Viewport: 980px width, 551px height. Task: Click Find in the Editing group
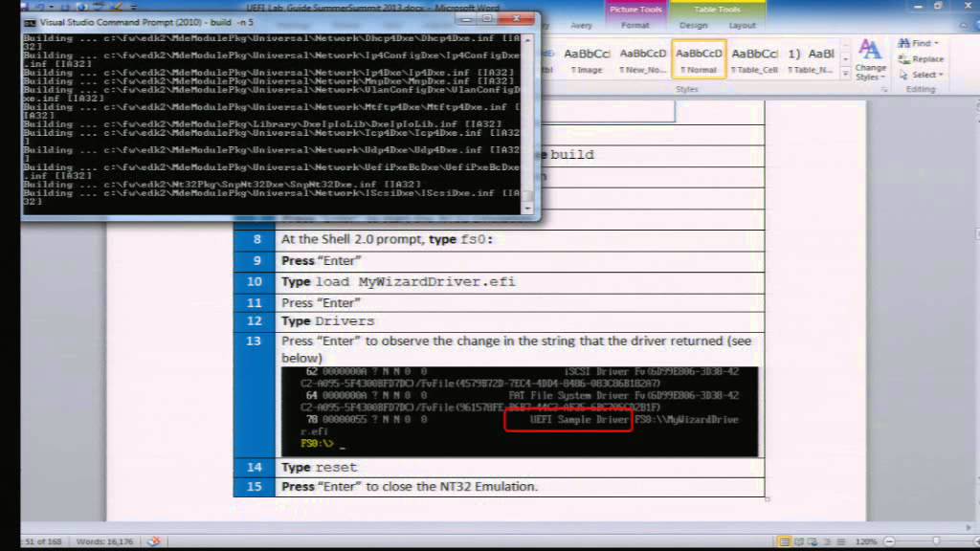[918, 43]
